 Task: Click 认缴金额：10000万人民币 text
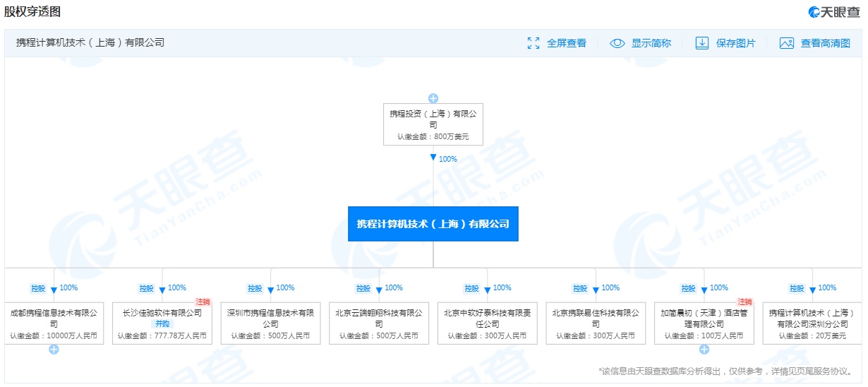(54, 336)
